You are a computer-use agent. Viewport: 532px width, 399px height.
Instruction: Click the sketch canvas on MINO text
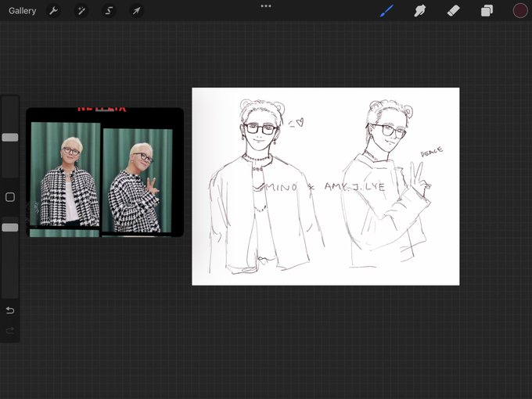click(281, 187)
